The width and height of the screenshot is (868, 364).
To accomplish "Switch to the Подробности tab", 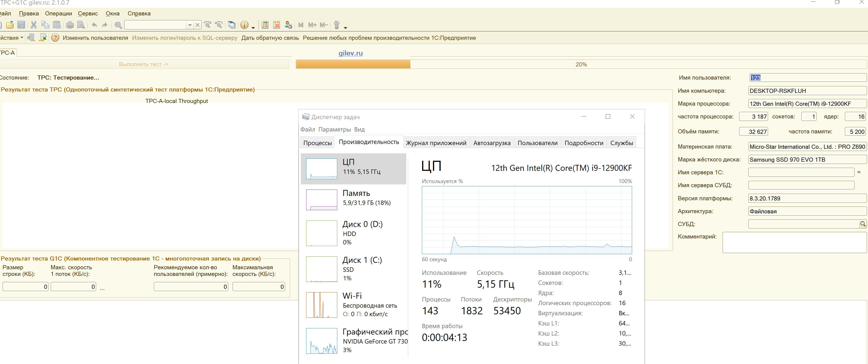I will (x=584, y=143).
